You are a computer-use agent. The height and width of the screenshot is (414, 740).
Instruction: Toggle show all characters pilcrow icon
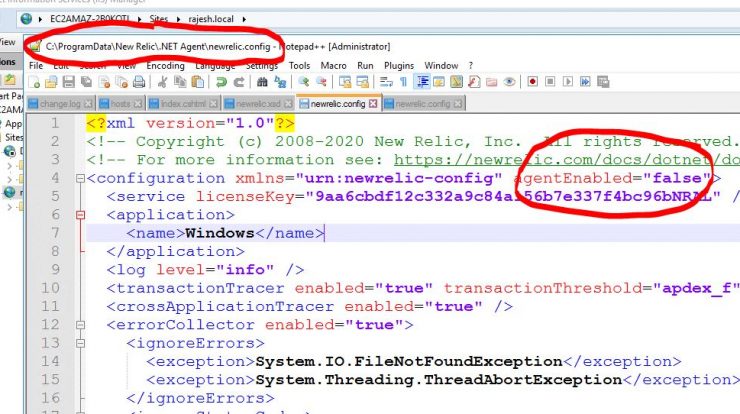404,82
